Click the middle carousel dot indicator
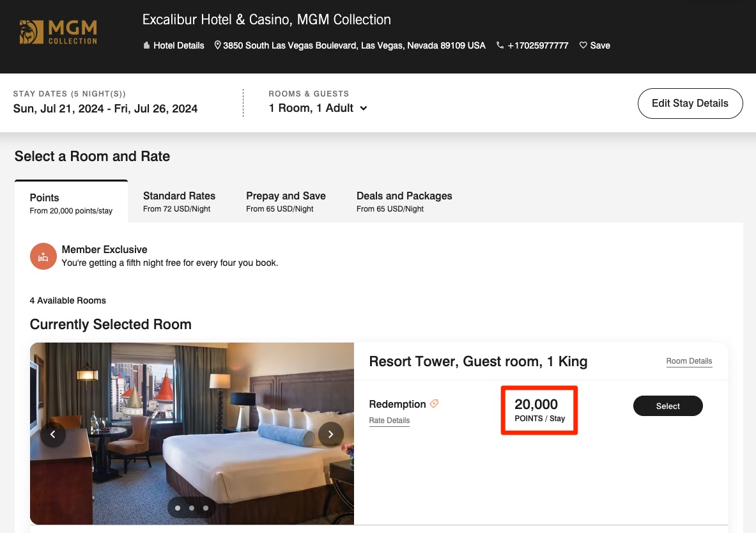 click(192, 507)
